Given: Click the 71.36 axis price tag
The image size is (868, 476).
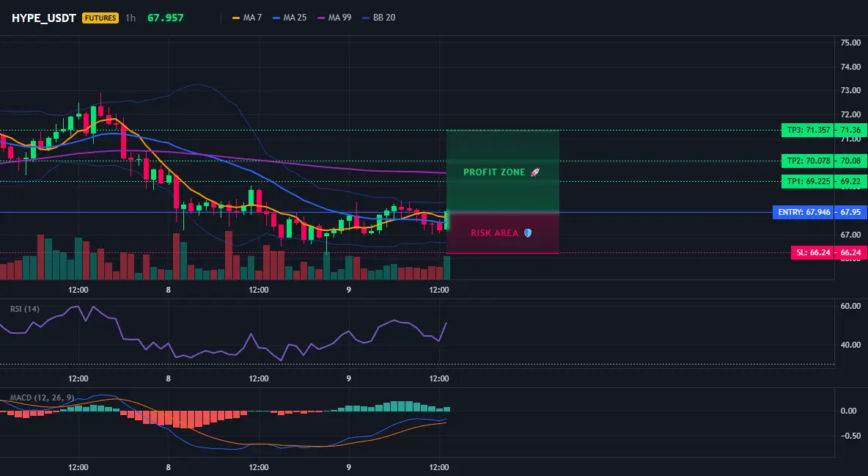Looking at the screenshot, I should 851,131.
